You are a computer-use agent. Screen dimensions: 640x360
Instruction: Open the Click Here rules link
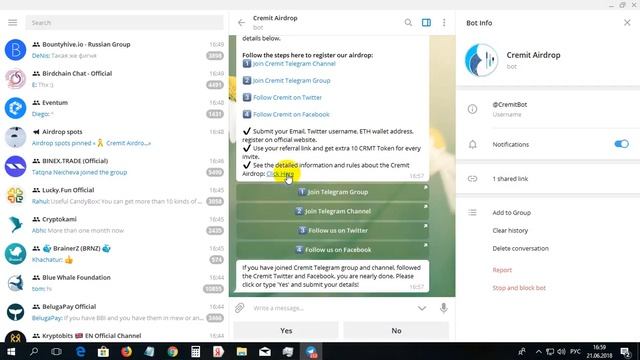click(280, 174)
